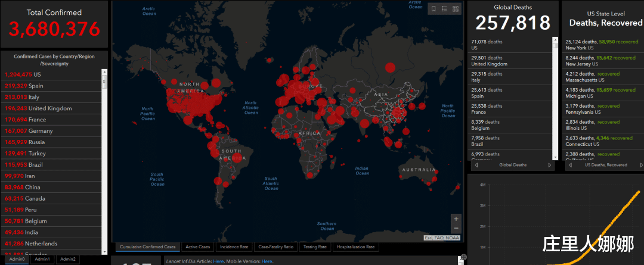This screenshot has width=644, height=265.
Task: Open Esri, FAO, NOAA map attribution
Action: pos(442,238)
